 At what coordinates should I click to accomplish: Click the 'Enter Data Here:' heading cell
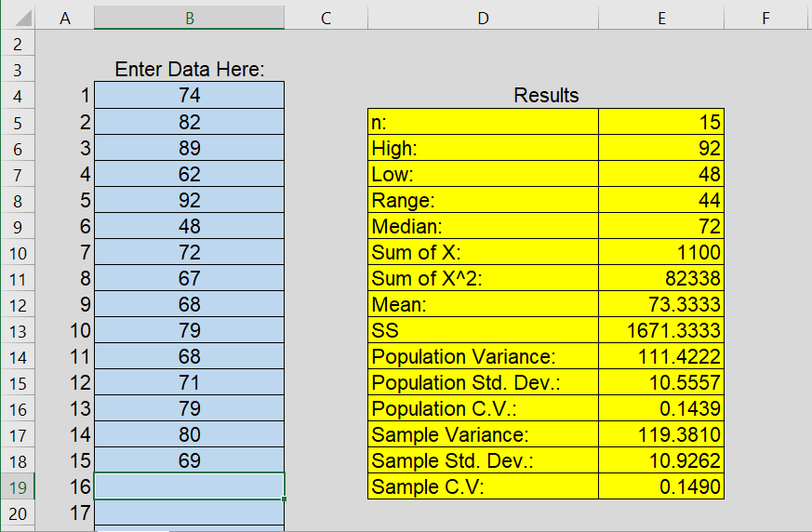point(189,69)
